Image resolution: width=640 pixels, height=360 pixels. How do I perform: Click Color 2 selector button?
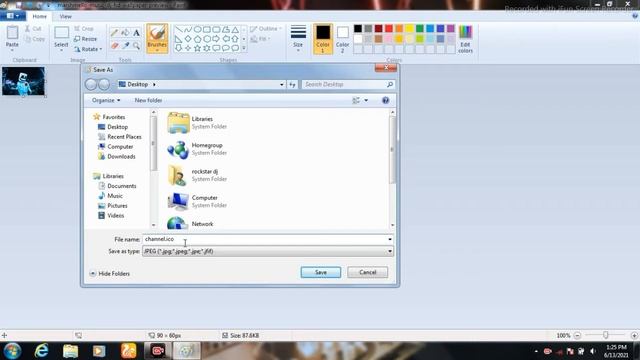click(x=342, y=38)
